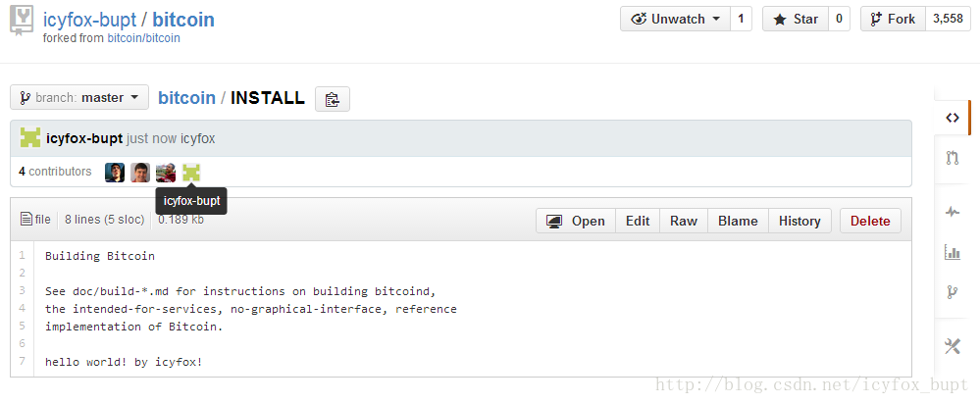Viewport: 980px width, 404px height.
Task: Open the Pulse sidebar icon
Action: point(952,211)
